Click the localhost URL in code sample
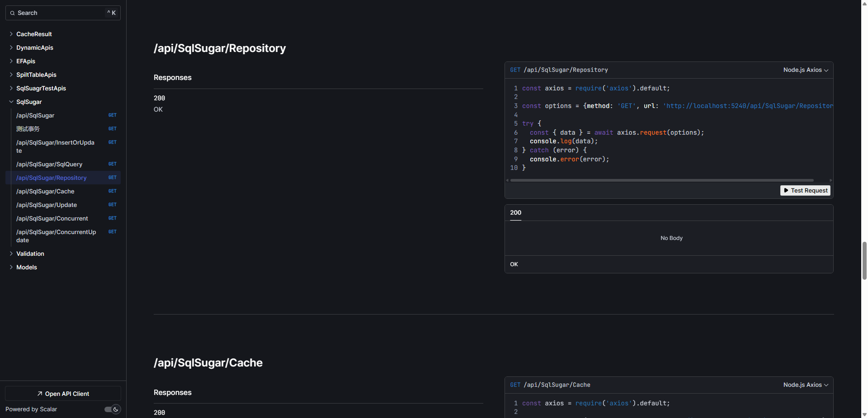Screen dimensions: 868x418 coord(748,106)
